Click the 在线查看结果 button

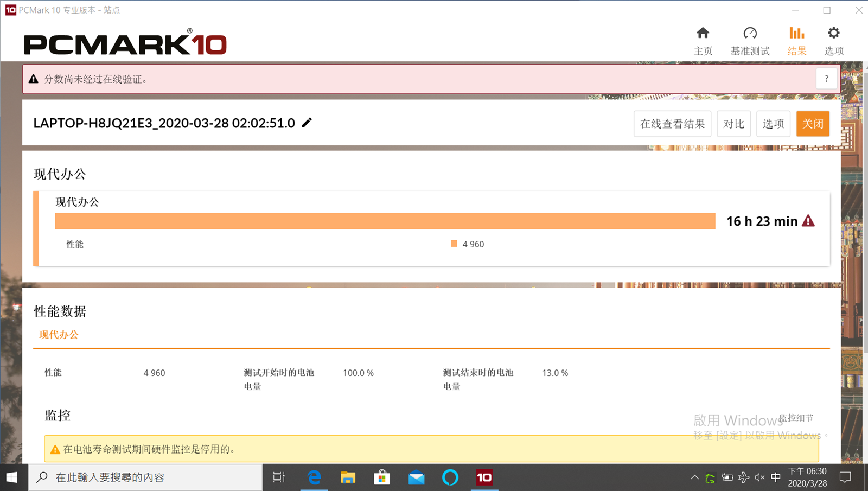click(x=672, y=123)
